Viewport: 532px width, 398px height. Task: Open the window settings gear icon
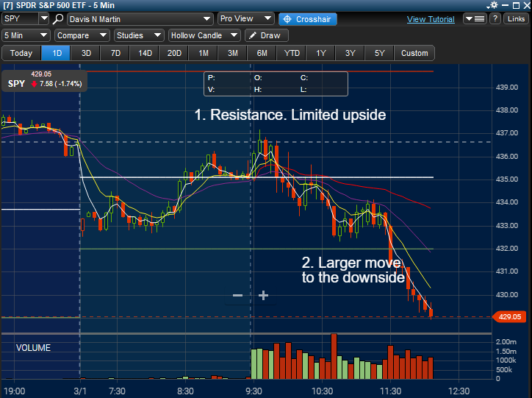492,5
